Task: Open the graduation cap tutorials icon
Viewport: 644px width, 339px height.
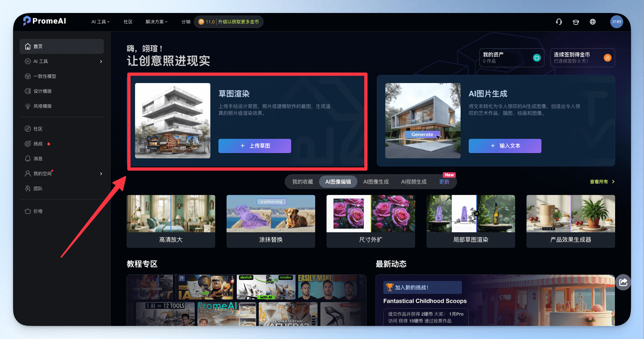Action: click(x=576, y=22)
